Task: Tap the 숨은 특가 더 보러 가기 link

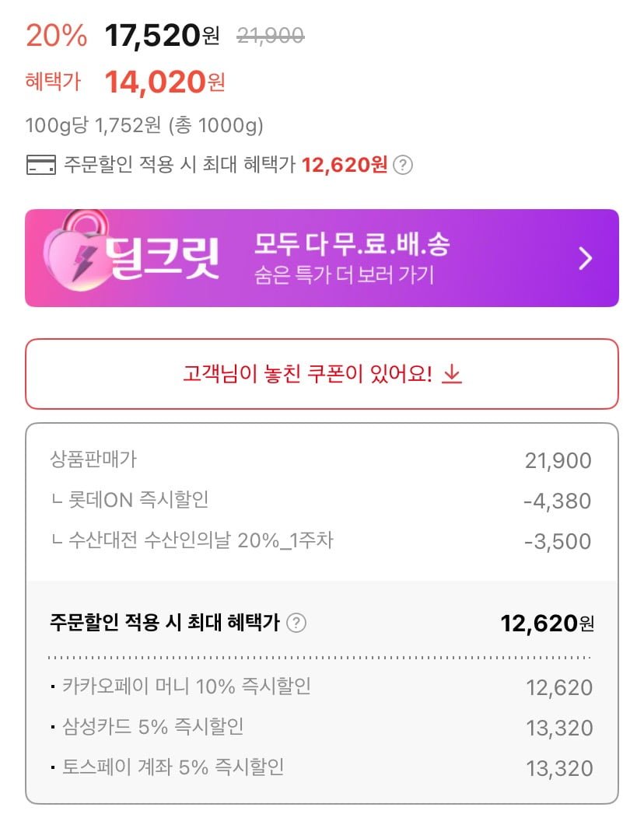Action: [344, 275]
